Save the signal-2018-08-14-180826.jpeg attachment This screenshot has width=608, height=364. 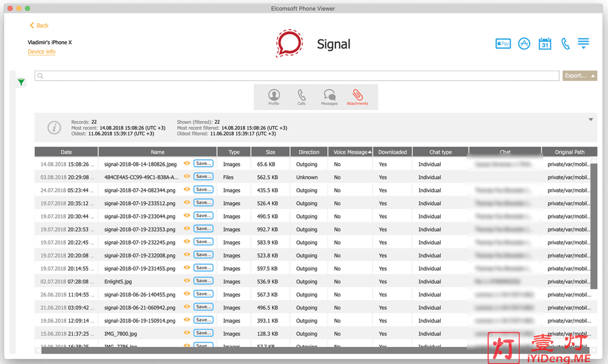[x=203, y=163]
